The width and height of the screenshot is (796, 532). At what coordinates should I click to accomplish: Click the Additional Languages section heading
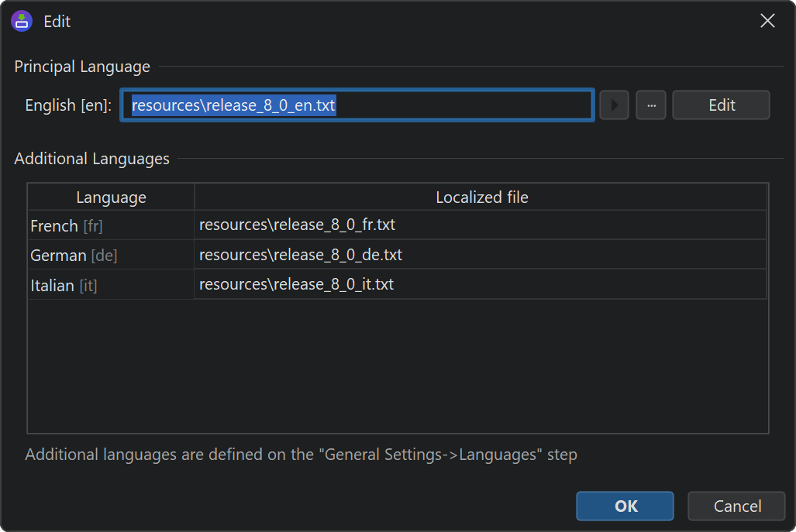click(x=91, y=159)
